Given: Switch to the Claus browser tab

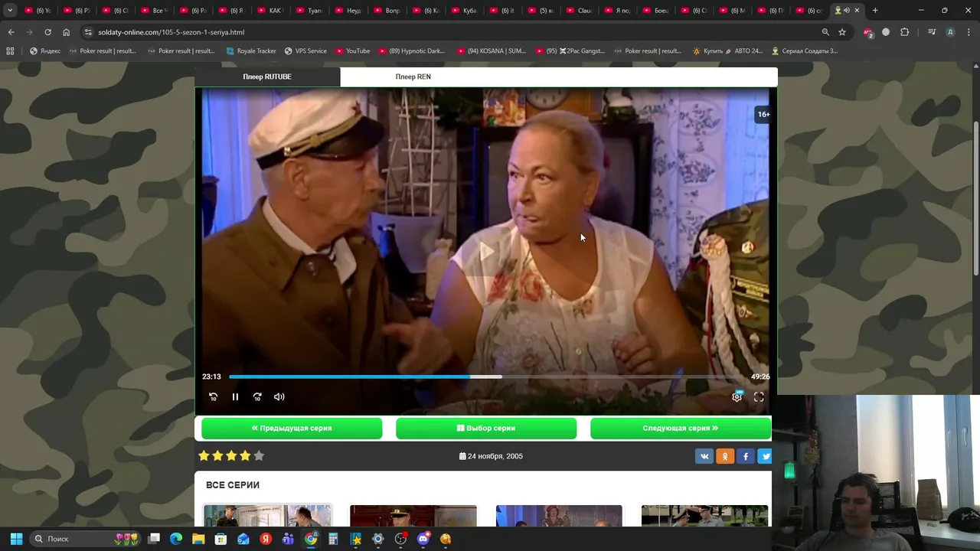Looking at the screenshot, I should point(580,11).
